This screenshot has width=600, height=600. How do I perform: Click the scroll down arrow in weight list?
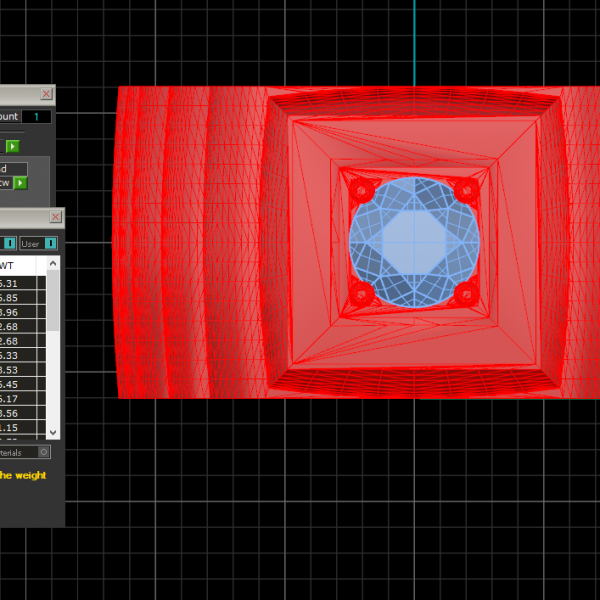[53, 431]
